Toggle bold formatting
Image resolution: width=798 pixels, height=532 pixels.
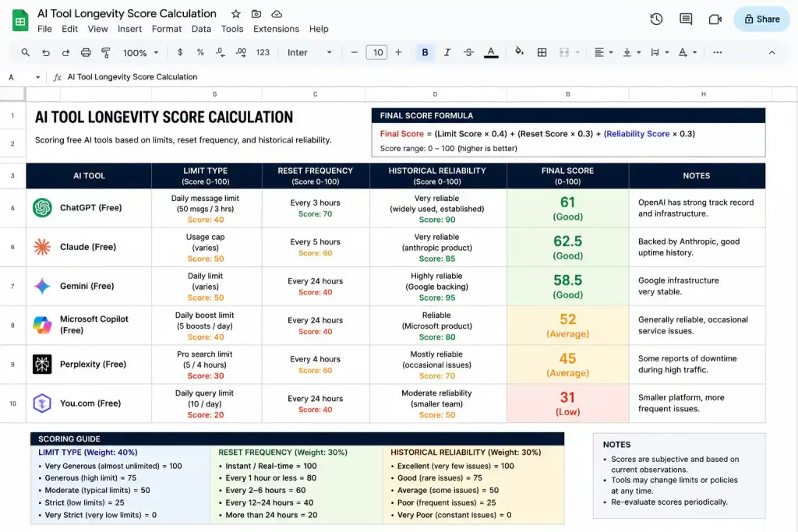click(x=425, y=52)
